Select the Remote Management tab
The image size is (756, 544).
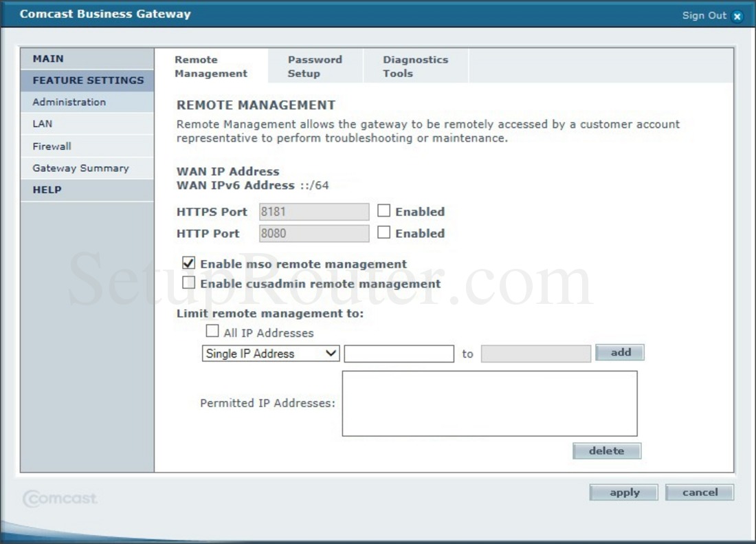[210, 65]
